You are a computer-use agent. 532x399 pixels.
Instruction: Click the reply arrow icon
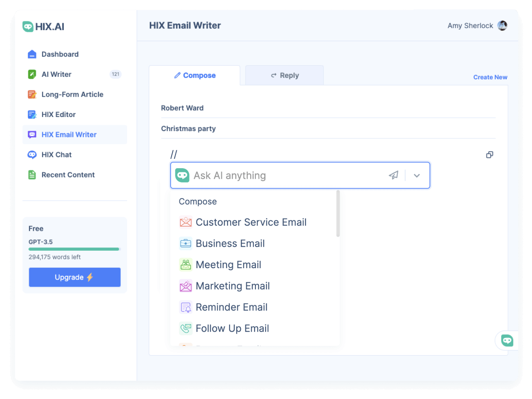pos(274,76)
